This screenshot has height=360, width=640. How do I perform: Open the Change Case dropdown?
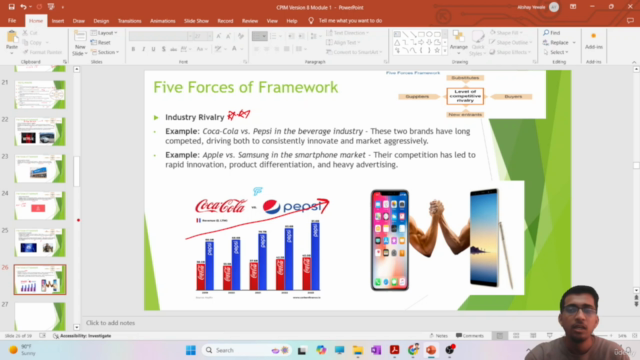(x=202, y=49)
